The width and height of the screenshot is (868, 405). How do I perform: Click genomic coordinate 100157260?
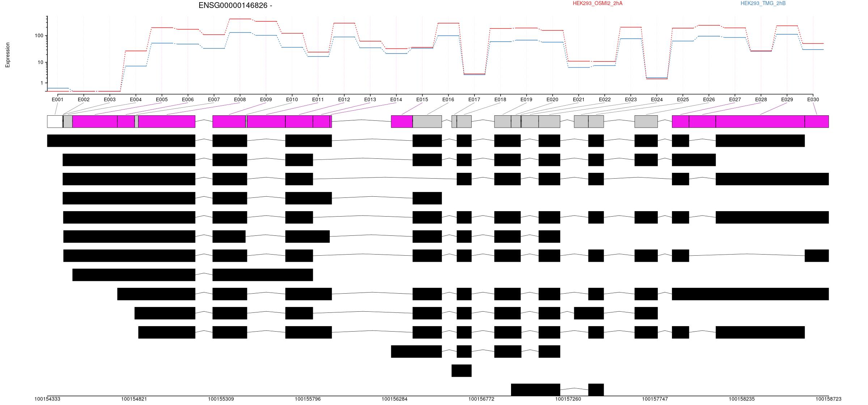click(568, 399)
